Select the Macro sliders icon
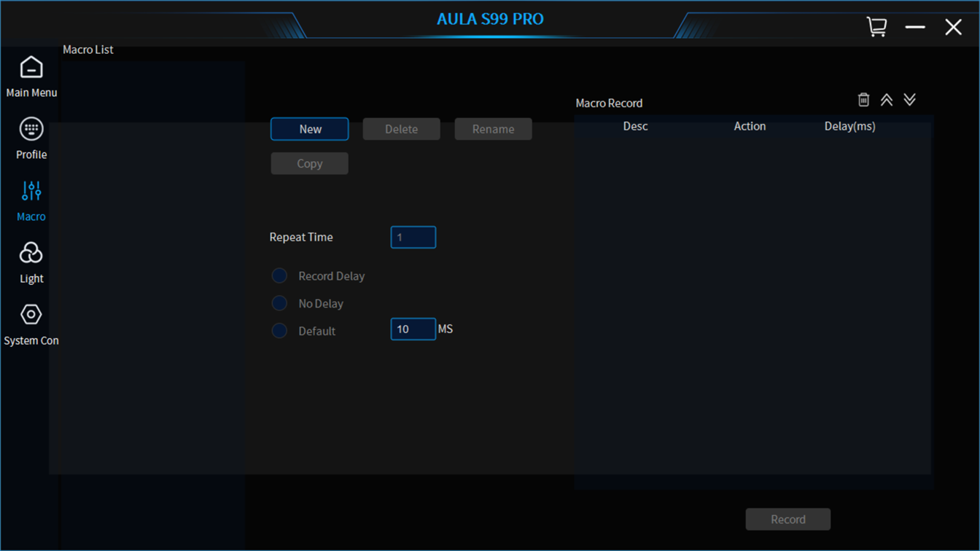This screenshot has width=980, height=551. click(x=31, y=192)
